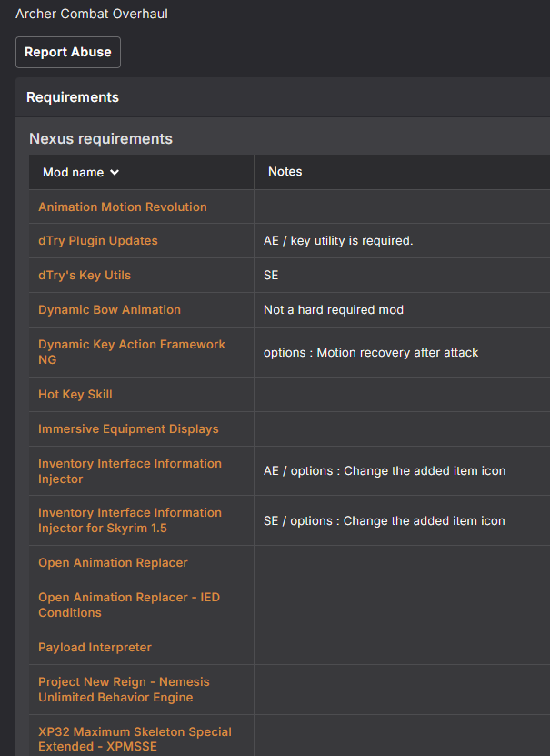Click the 'Nexus requirements' heading
550x756 pixels.
click(101, 139)
